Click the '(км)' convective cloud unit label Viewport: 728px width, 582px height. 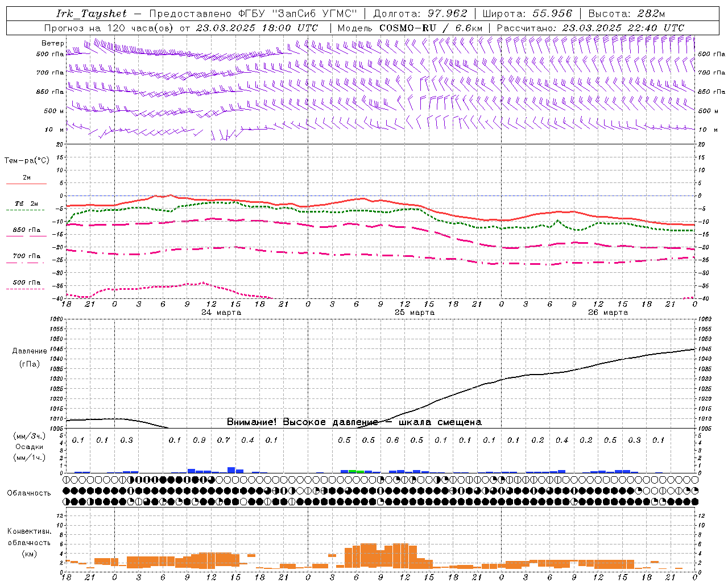[30, 554]
